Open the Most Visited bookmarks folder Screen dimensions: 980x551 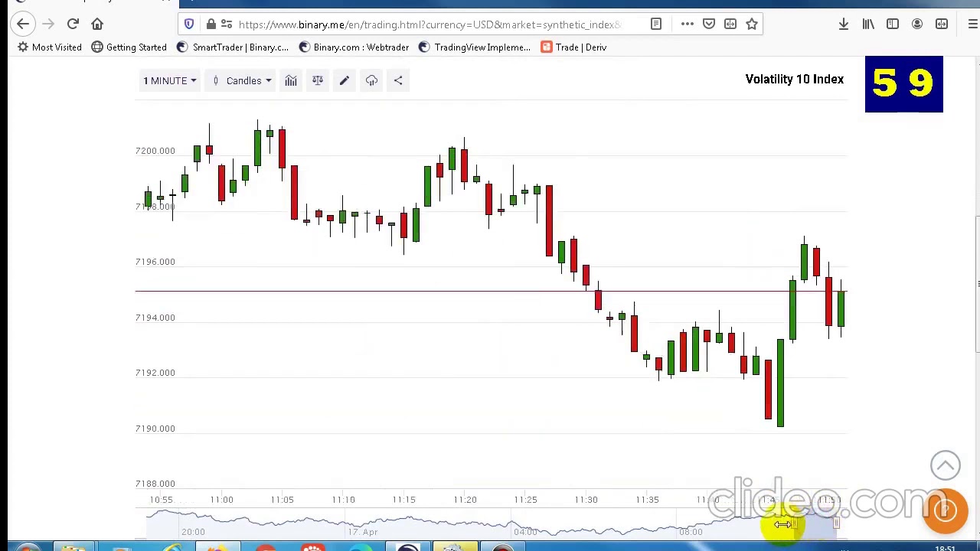coord(49,47)
